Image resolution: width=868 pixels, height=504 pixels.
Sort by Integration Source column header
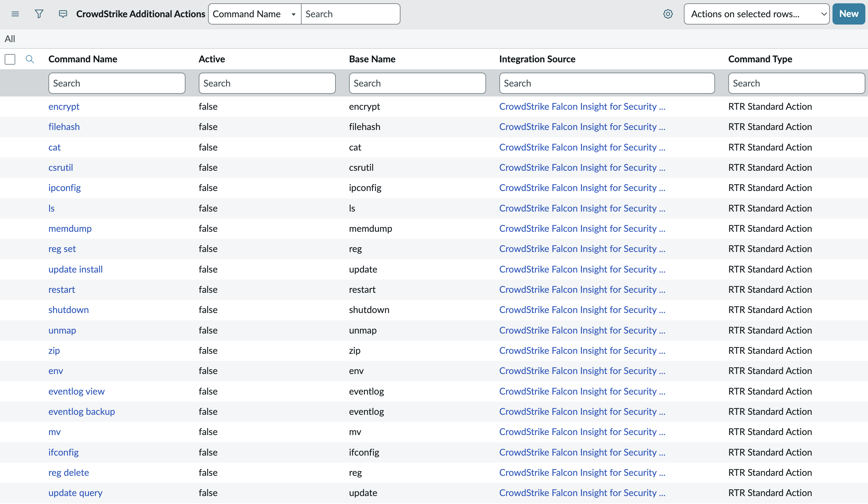coord(537,59)
